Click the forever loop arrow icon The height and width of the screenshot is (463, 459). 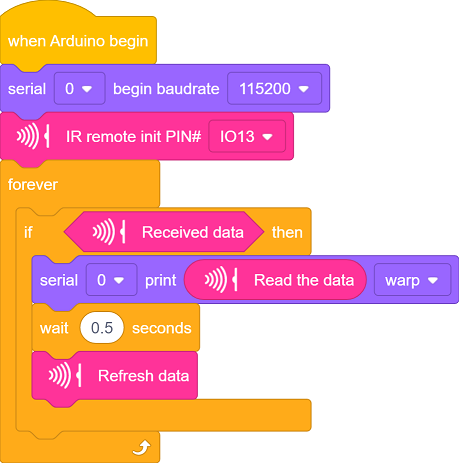(x=142, y=448)
